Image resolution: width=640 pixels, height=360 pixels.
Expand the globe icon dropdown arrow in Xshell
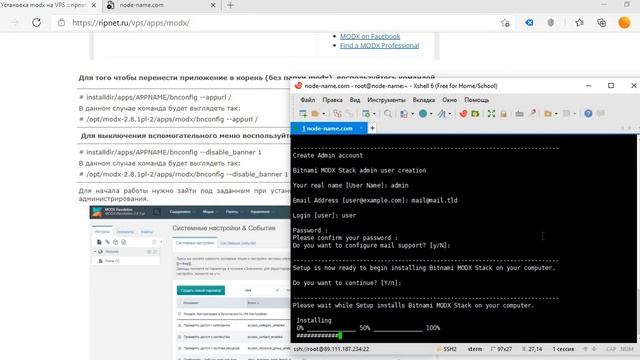click(x=431, y=114)
